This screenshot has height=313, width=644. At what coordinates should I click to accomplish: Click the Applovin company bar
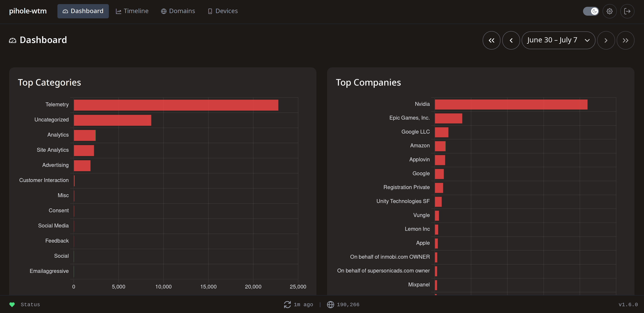pyautogui.click(x=440, y=160)
